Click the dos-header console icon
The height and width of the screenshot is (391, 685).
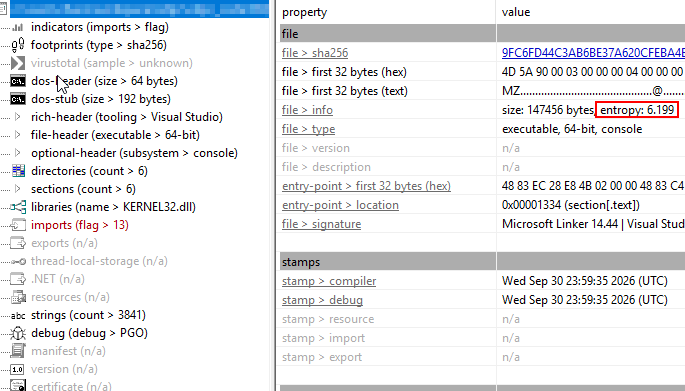point(18,81)
